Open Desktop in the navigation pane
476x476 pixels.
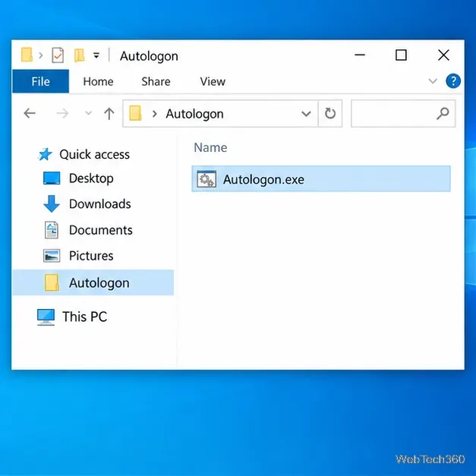pyautogui.click(x=91, y=178)
